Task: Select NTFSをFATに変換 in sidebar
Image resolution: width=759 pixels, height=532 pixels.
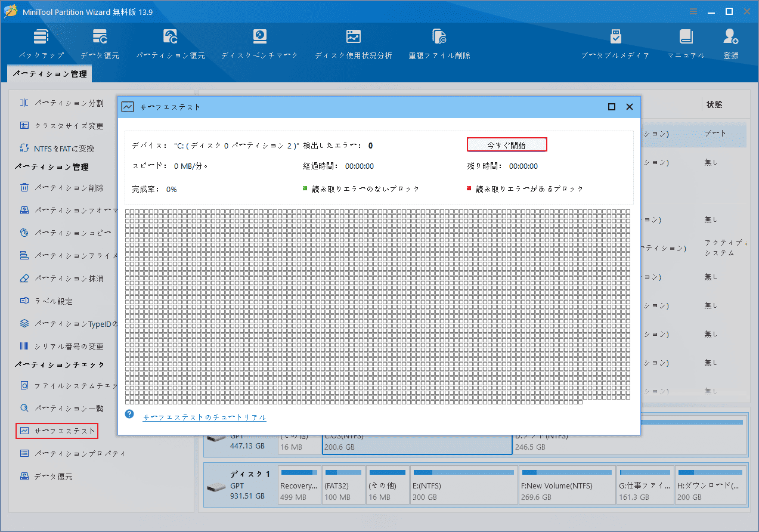Action: [x=57, y=149]
